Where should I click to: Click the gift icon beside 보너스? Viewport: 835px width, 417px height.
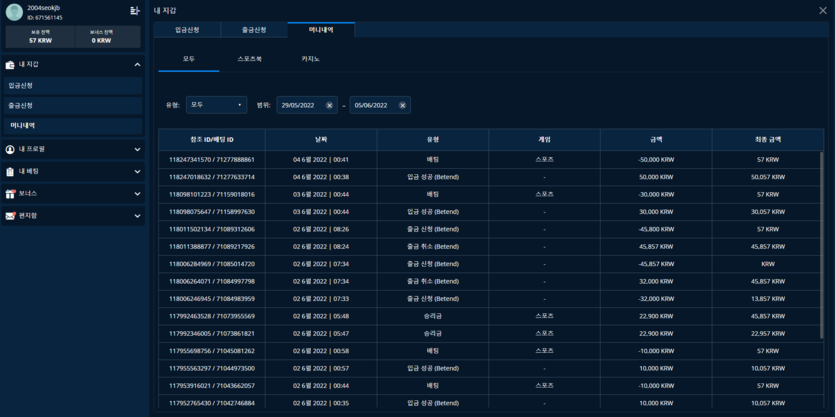click(10, 194)
